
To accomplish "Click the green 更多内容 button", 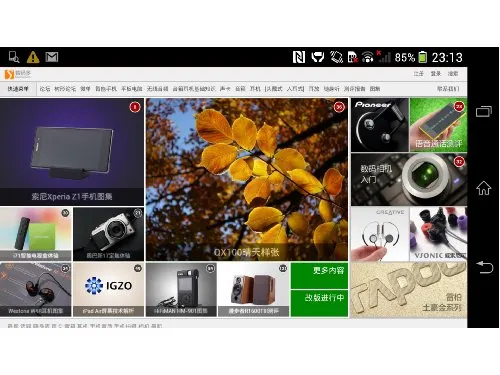I will coord(319,275).
